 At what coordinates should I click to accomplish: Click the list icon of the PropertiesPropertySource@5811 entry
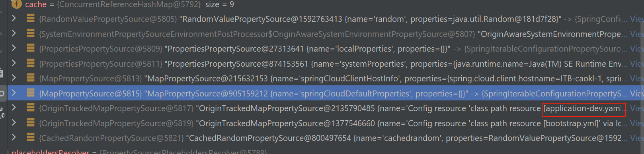(30, 64)
